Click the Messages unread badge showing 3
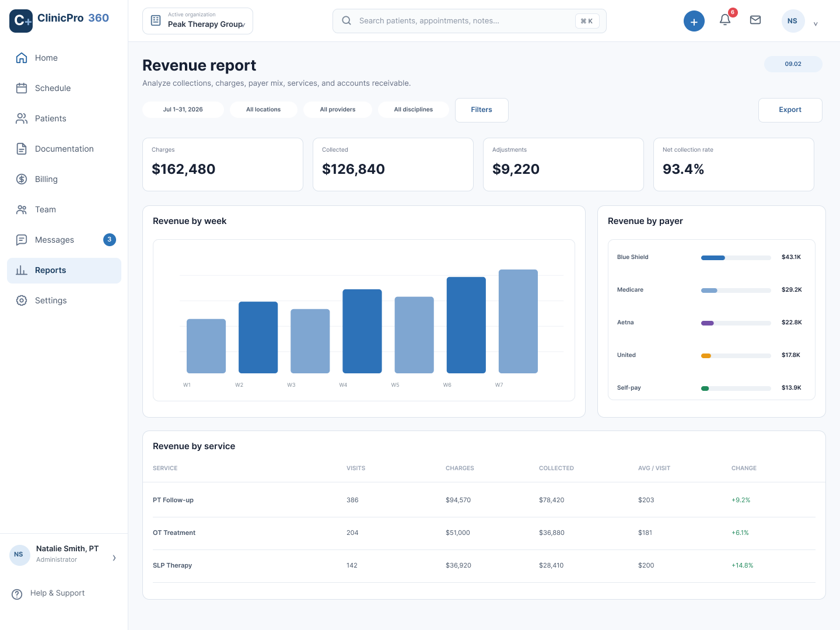The height and width of the screenshot is (630, 840). tap(110, 240)
